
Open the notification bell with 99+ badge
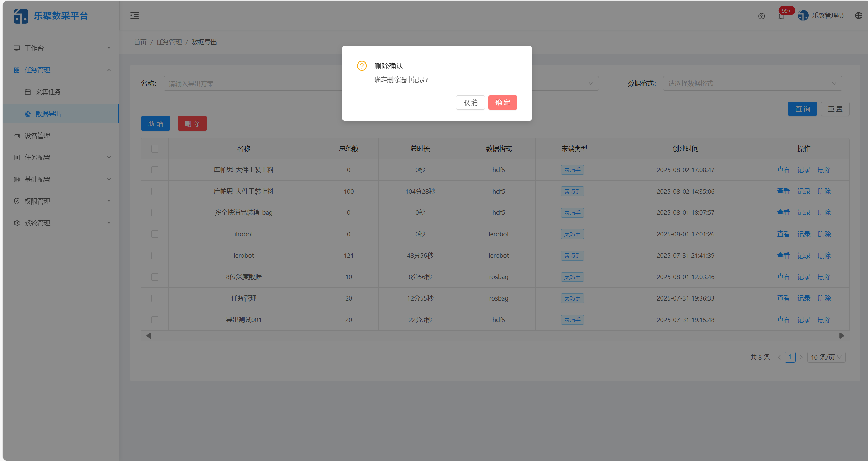click(781, 16)
